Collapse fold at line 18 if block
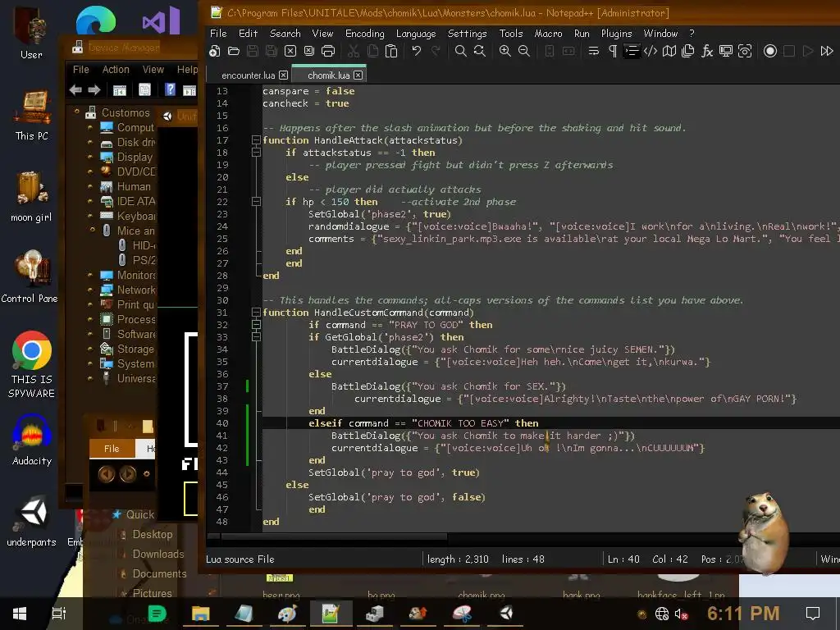 [256, 153]
